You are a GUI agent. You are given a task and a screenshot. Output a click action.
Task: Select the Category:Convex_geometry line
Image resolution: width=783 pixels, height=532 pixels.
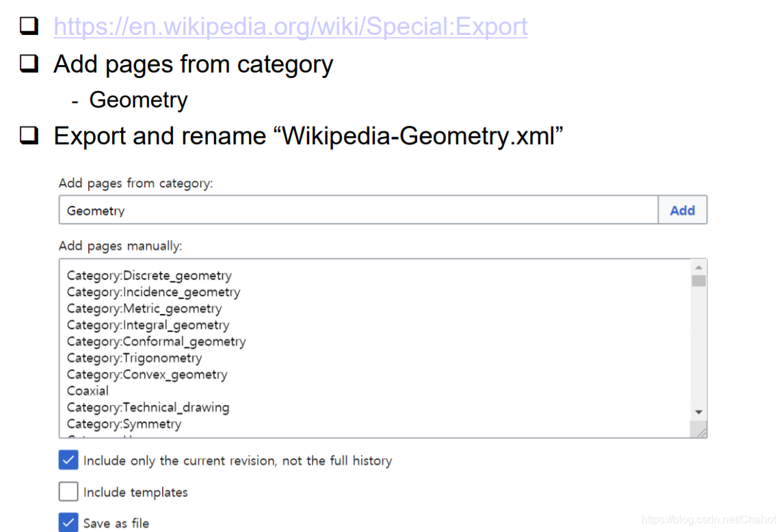tap(147, 375)
